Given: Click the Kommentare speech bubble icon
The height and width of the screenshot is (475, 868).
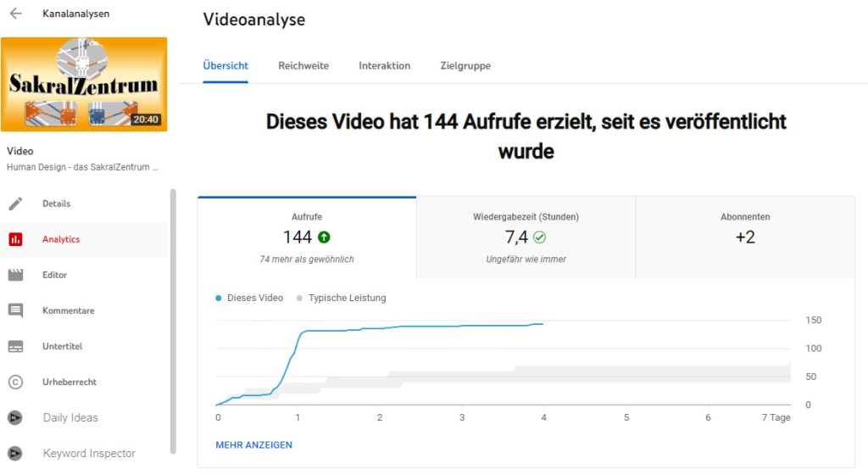Looking at the screenshot, I should pyautogui.click(x=15, y=310).
